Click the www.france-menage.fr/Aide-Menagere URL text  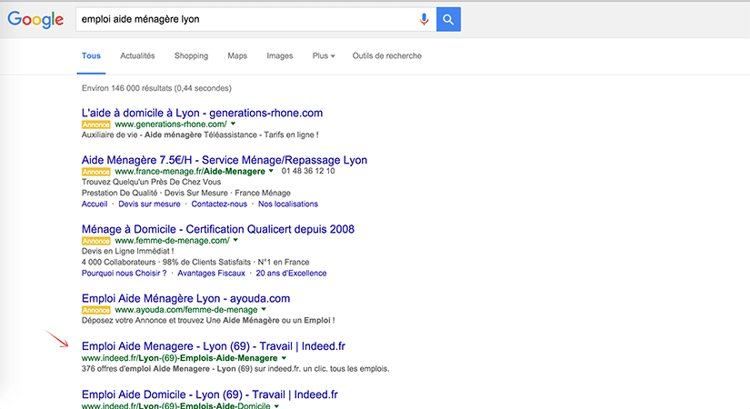coord(190,171)
